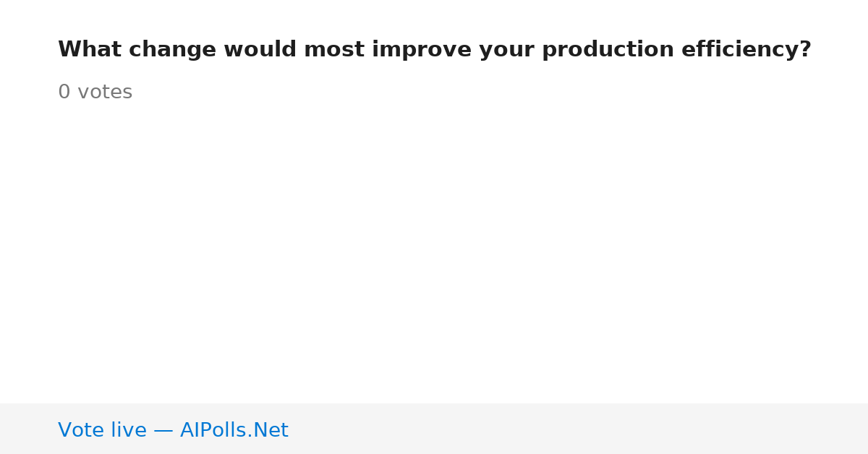Click the 'votes' label under the title
The image size is (868, 454).
tap(105, 93)
